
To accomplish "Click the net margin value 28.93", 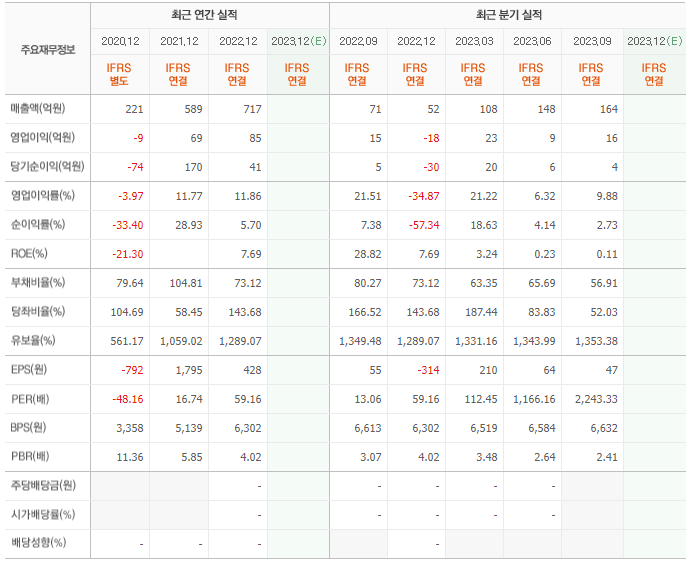I will point(189,225).
